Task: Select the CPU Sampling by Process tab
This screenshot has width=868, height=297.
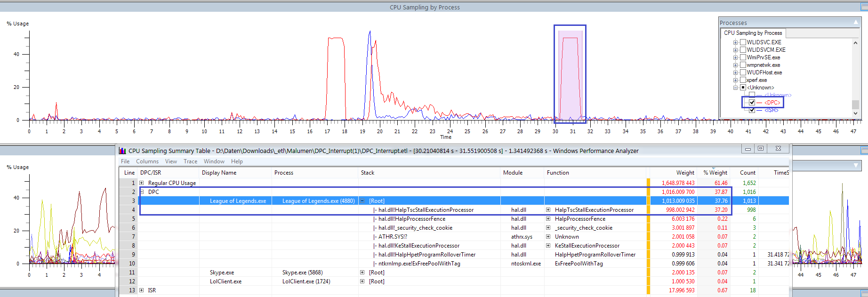Action: (x=753, y=33)
